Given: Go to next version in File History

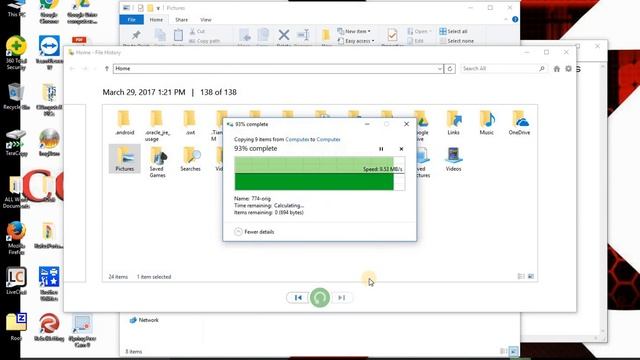Looking at the screenshot, I should (x=342, y=298).
